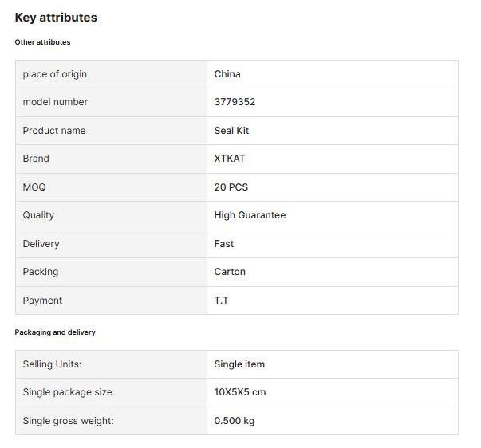
Task: Click the model number 3779352
Action: coord(235,102)
